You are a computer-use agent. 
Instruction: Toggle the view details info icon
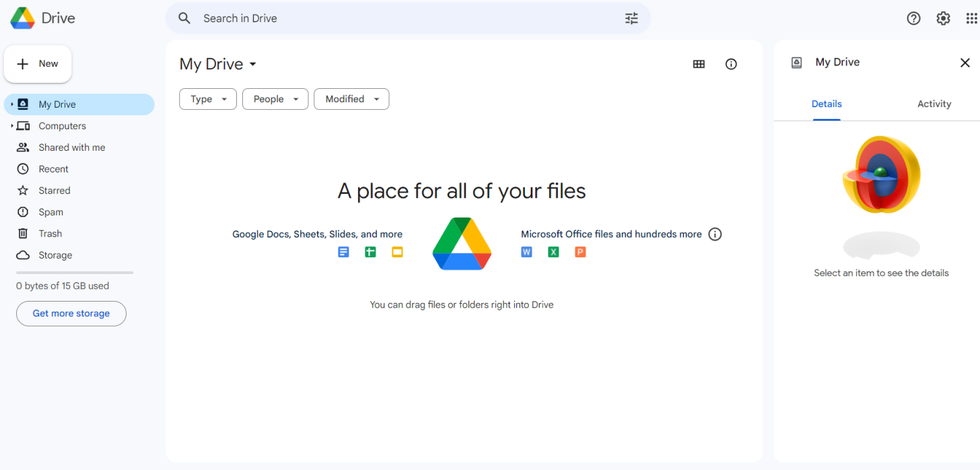click(731, 64)
